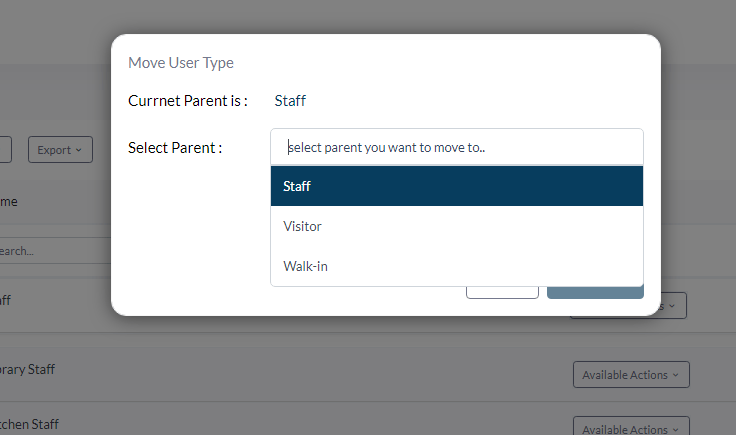Image resolution: width=736 pixels, height=435 pixels.
Task: Click the Kitchen Staff row name
Action: [x=29, y=424]
